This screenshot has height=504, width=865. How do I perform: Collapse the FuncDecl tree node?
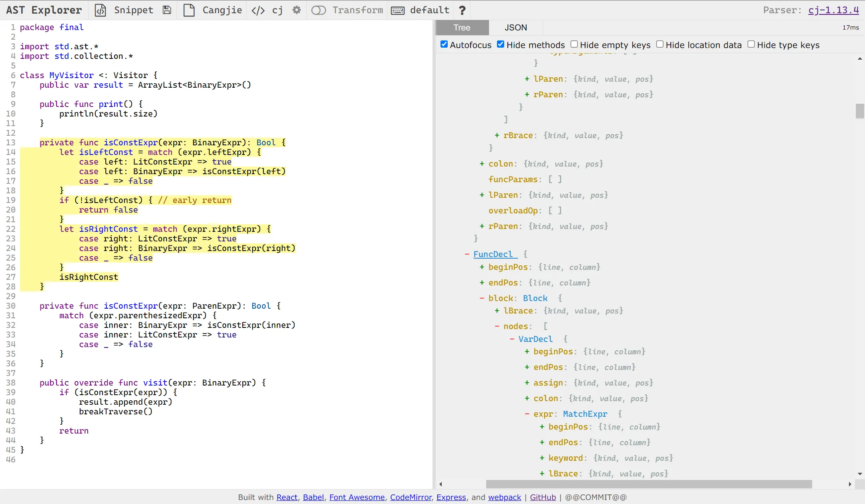pos(467,254)
